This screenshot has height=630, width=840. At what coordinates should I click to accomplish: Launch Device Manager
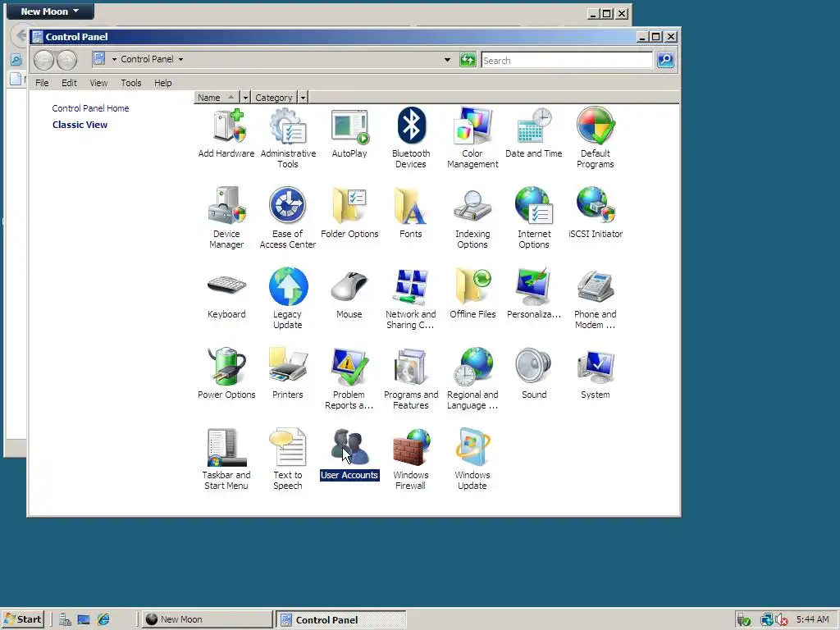[x=226, y=218]
